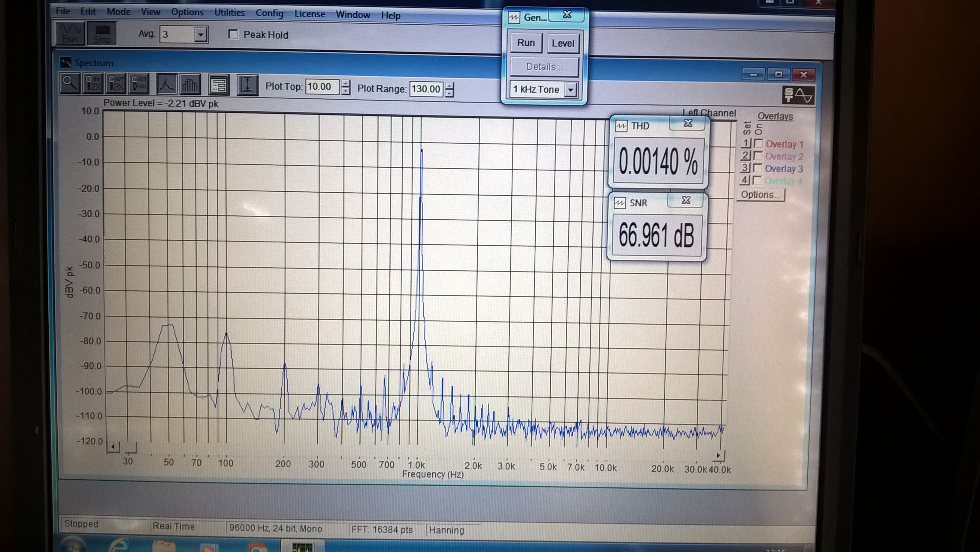Viewport: 980px width, 552px height.
Task: Click the Zoom Out Full icon
Action: coord(139,84)
